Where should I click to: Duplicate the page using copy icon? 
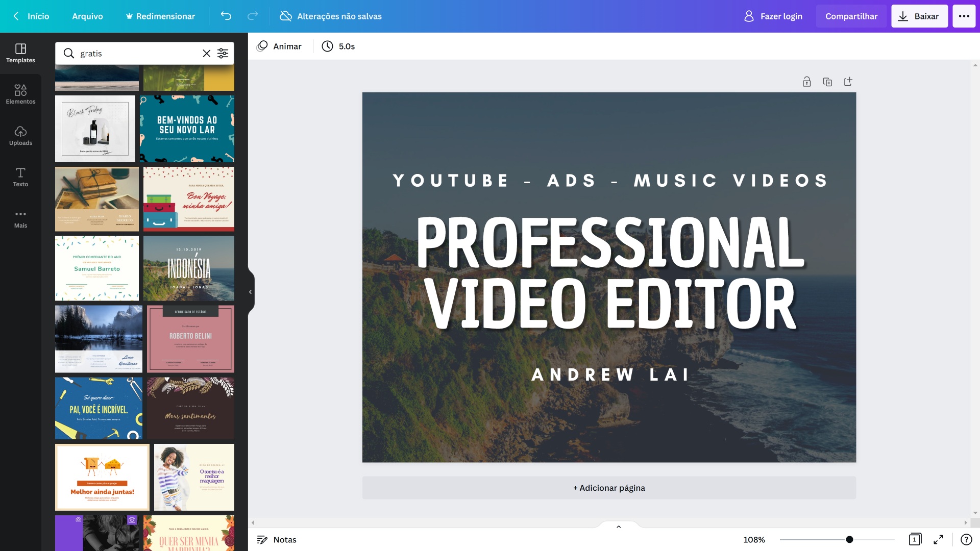(x=827, y=82)
